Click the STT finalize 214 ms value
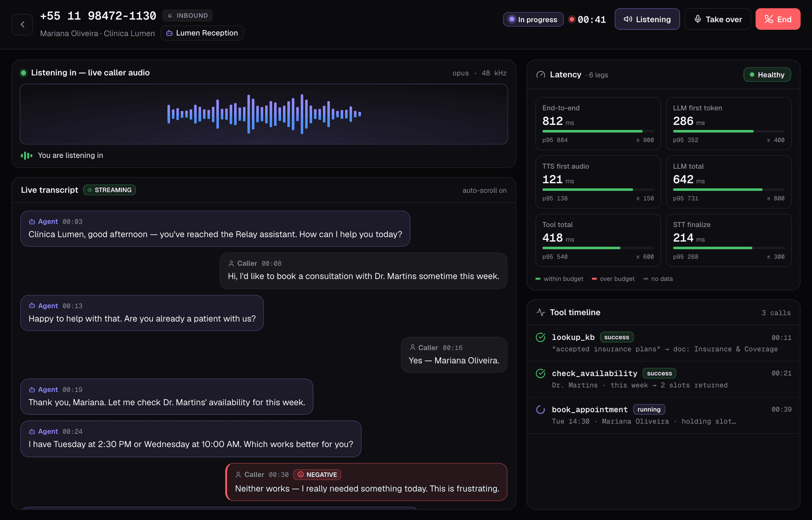Viewport: 812px width, 520px height. [689, 238]
